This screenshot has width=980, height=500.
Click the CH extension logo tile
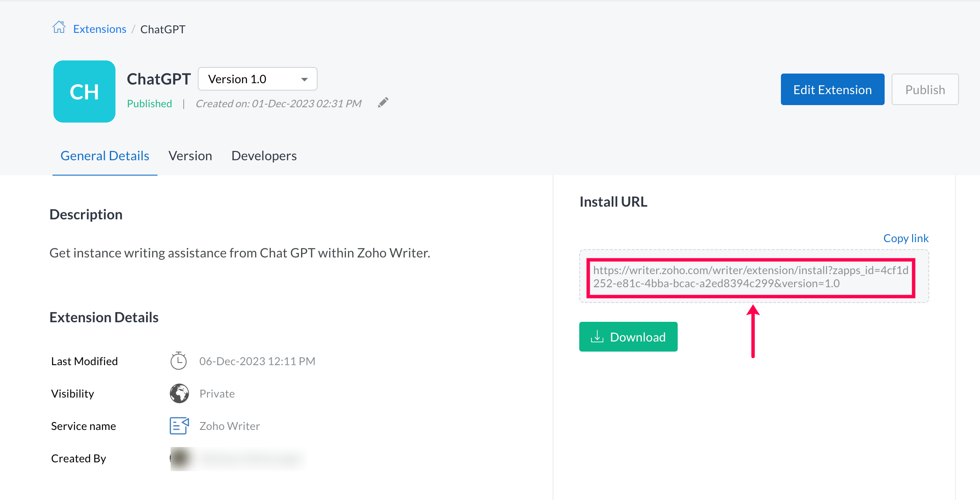pyautogui.click(x=84, y=92)
